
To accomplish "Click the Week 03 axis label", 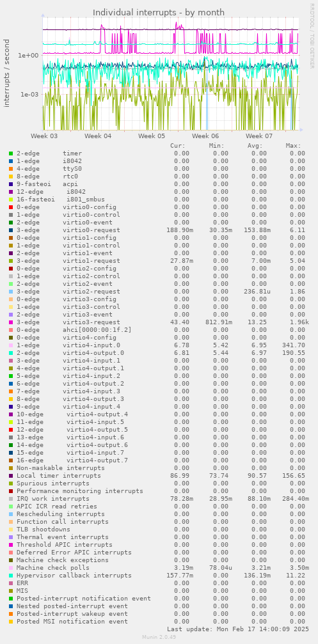I will coord(44,136).
